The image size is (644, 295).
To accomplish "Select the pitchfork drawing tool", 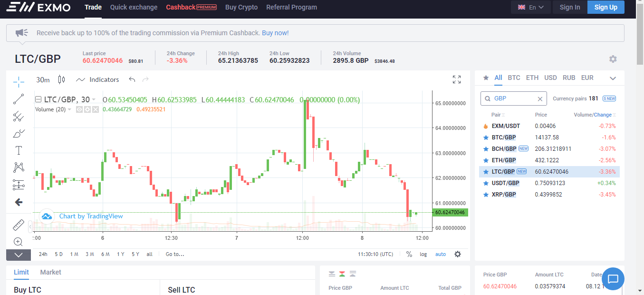I will tap(19, 116).
